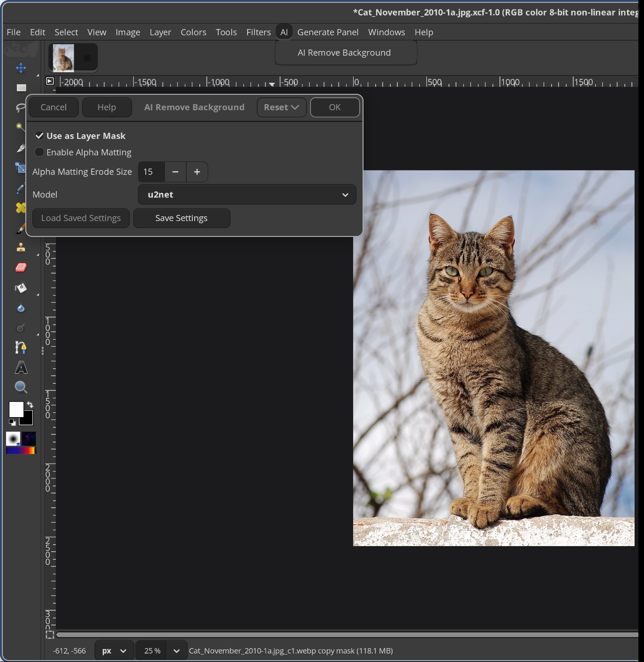Select the cat image thumbnail tab
This screenshot has width=644, height=662.
tap(63, 57)
